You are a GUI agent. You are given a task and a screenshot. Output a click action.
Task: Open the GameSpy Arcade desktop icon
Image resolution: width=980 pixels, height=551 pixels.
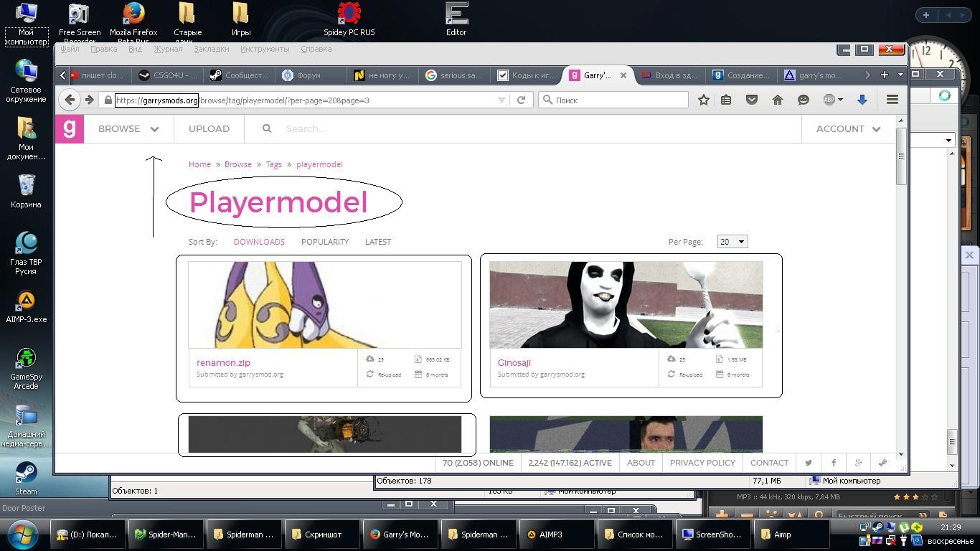(x=26, y=369)
